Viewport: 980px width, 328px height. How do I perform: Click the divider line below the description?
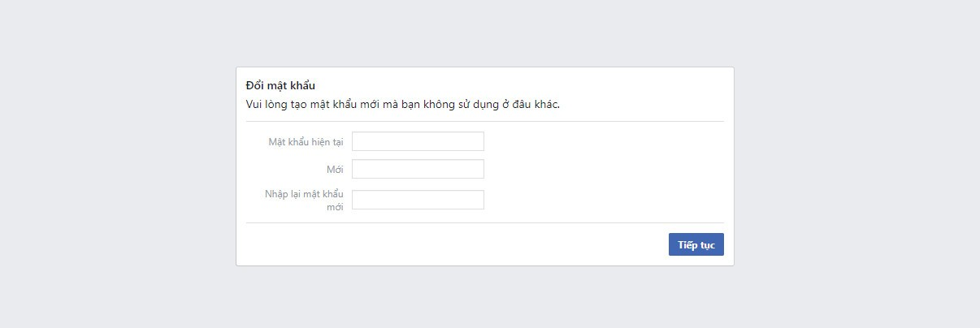pos(484,122)
